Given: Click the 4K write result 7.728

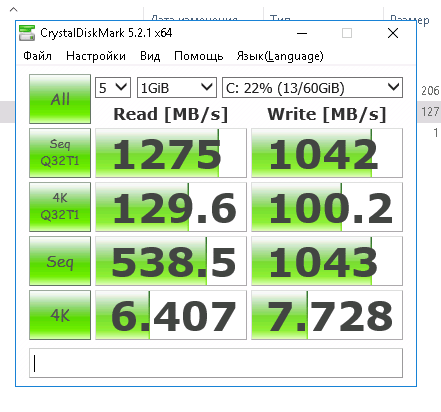Looking at the screenshot, I should (327, 315).
